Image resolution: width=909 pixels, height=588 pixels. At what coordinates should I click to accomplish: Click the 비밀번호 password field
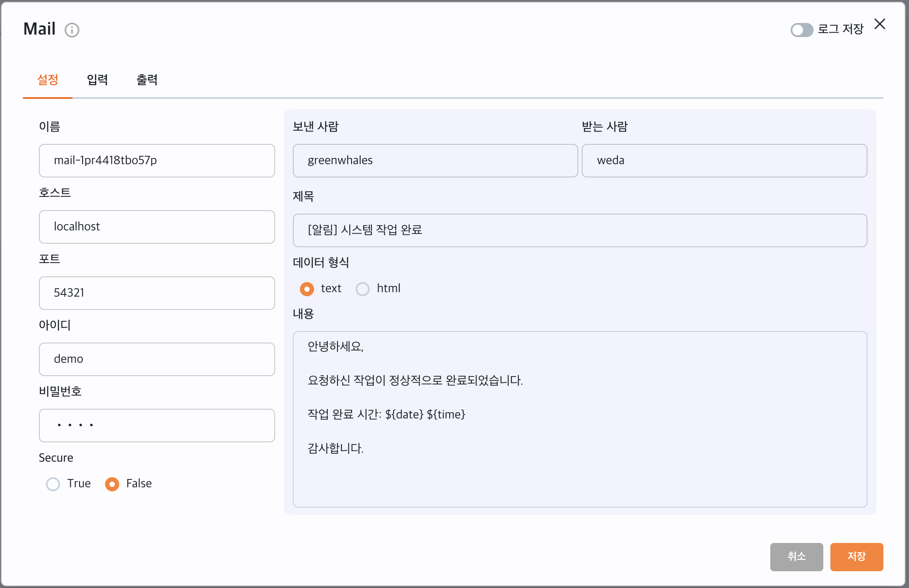pyautogui.click(x=157, y=426)
